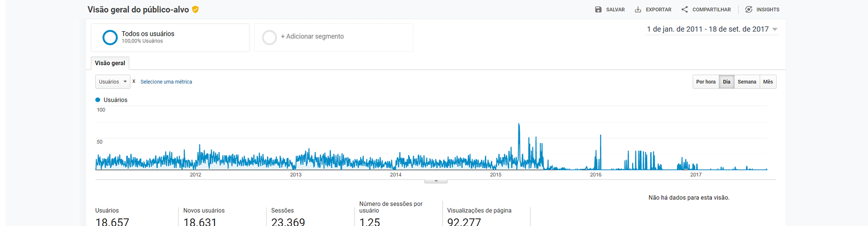The width and height of the screenshot is (868, 226).
Task: Click the Visão geral do público-alvo title
Action: click(138, 9)
